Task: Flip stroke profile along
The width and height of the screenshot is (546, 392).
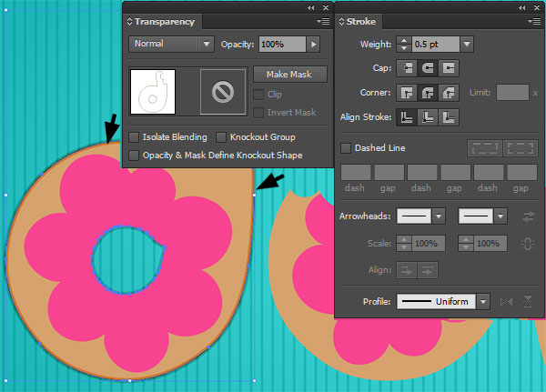Action: click(506, 301)
